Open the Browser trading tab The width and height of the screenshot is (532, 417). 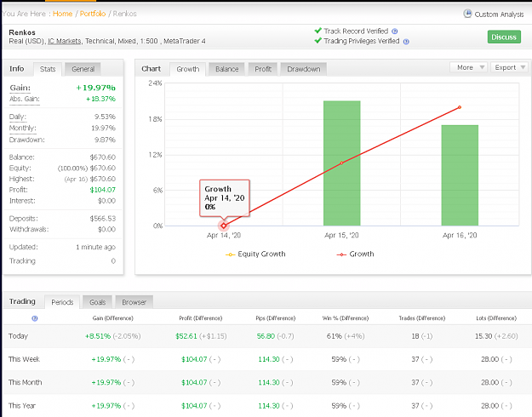tap(134, 302)
